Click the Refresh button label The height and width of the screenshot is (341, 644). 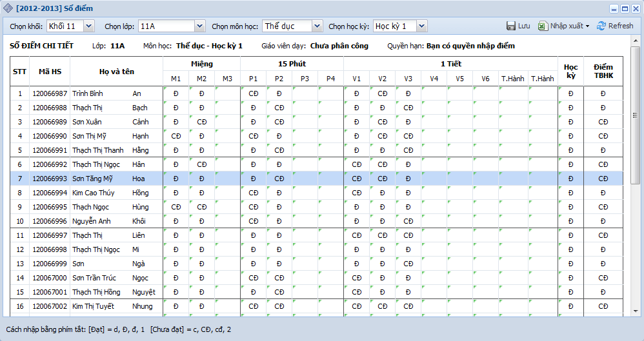tap(620, 26)
